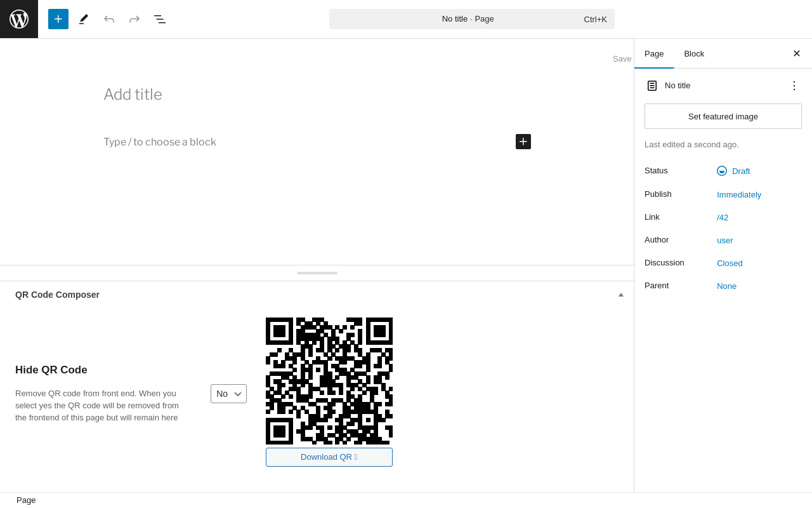Redo the last change
Viewport: 812px width, 508px height.
point(134,19)
